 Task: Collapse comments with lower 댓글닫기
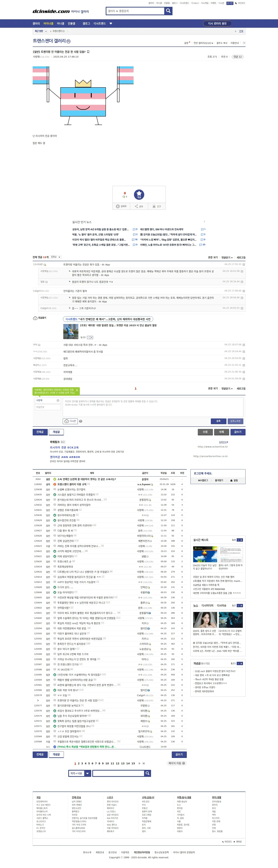227,389
